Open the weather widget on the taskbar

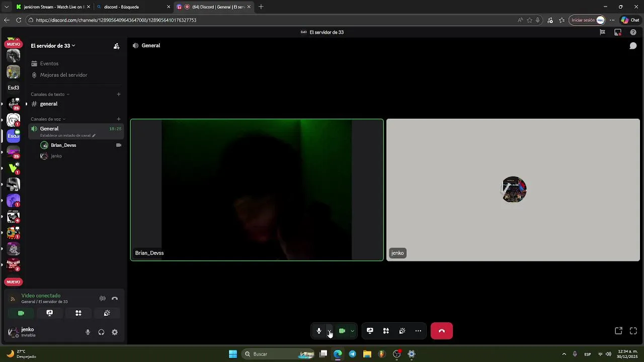21,354
